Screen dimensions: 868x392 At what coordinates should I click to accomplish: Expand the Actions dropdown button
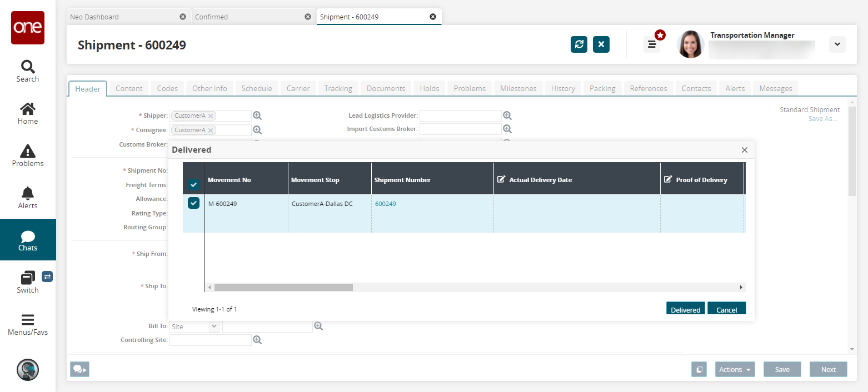pos(734,369)
